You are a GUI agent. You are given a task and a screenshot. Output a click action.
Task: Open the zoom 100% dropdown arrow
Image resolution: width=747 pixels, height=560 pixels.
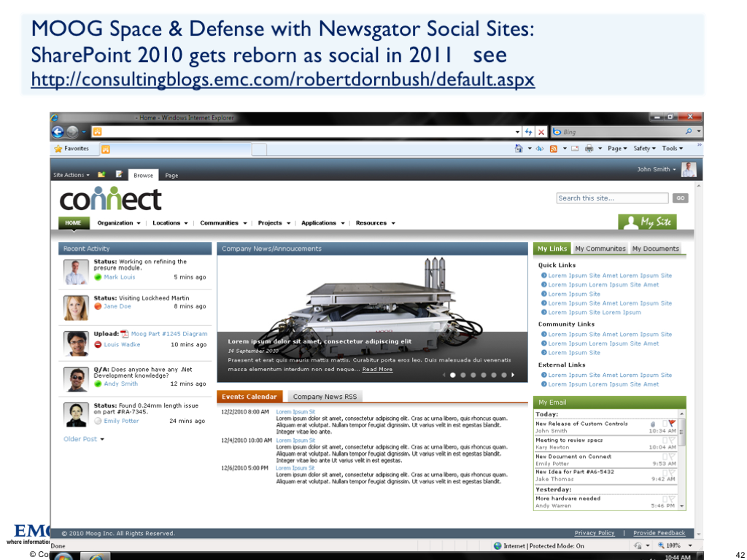click(x=690, y=545)
